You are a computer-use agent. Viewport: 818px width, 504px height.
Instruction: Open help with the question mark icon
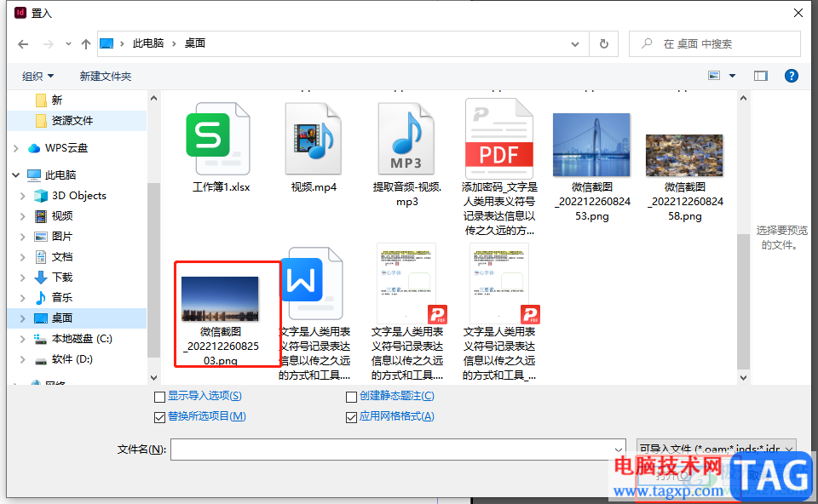point(792,76)
